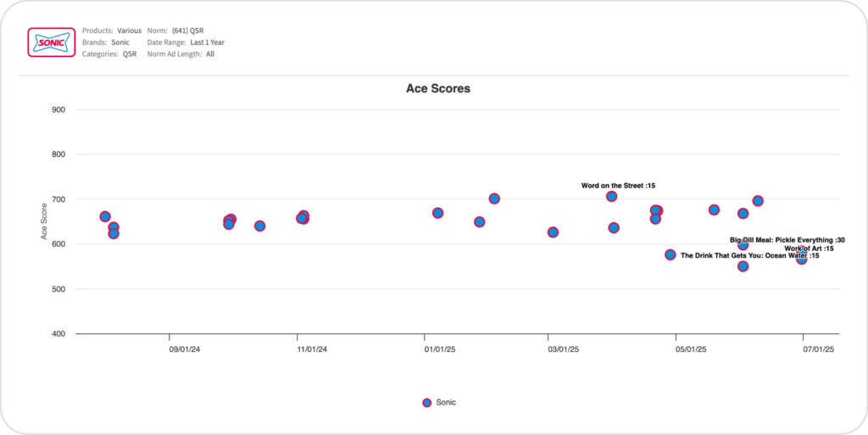Click the Sonic legend marker circle
This screenshot has height=435, width=868.
(427, 403)
